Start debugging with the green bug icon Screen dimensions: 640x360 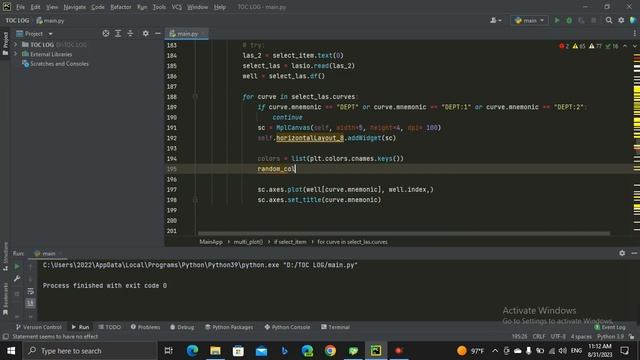click(569, 20)
